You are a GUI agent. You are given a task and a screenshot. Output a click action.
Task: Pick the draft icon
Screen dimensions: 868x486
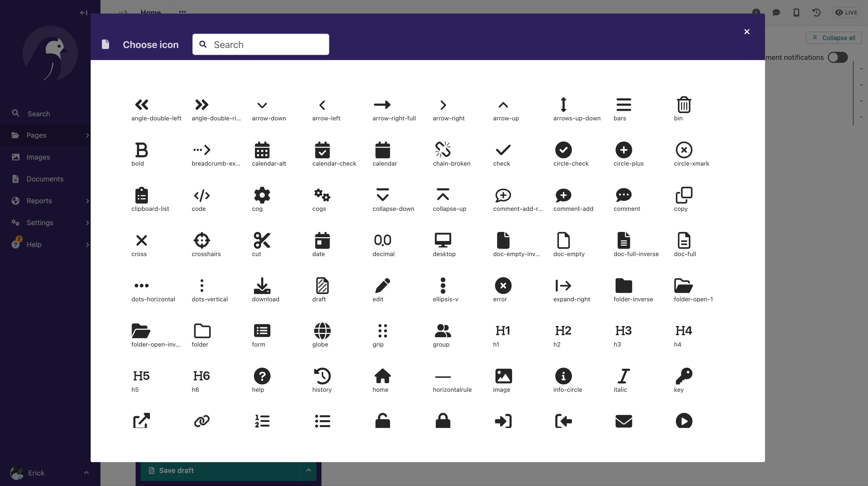point(322,285)
